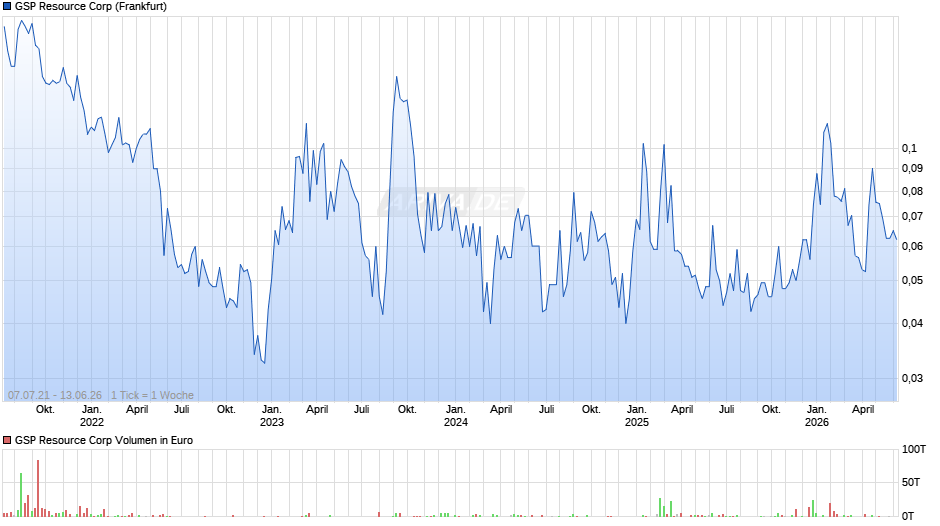This screenshot has height=526, width=940.
Task: Click the 50T volume axis label
Action: click(x=911, y=483)
